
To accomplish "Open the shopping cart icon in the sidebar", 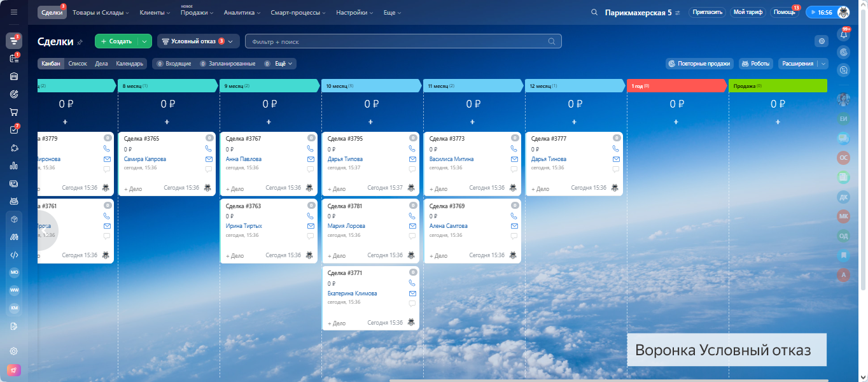I will click(x=14, y=112).
